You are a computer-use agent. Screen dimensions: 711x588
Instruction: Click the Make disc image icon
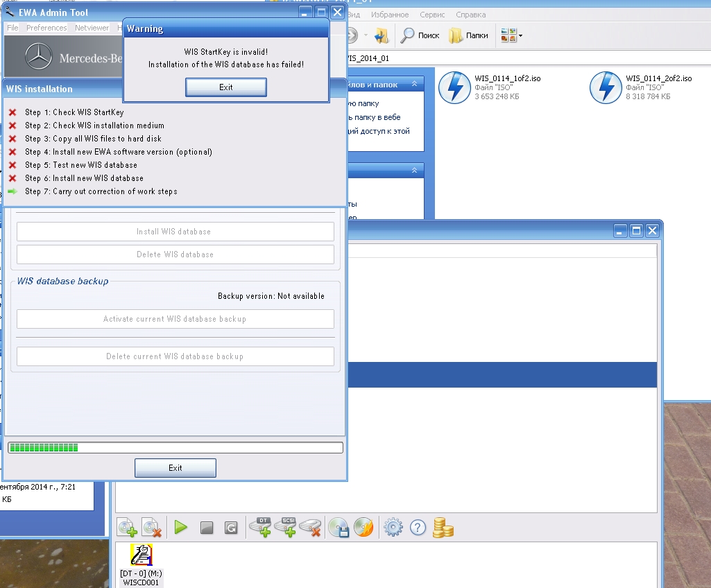click(339, 528)
